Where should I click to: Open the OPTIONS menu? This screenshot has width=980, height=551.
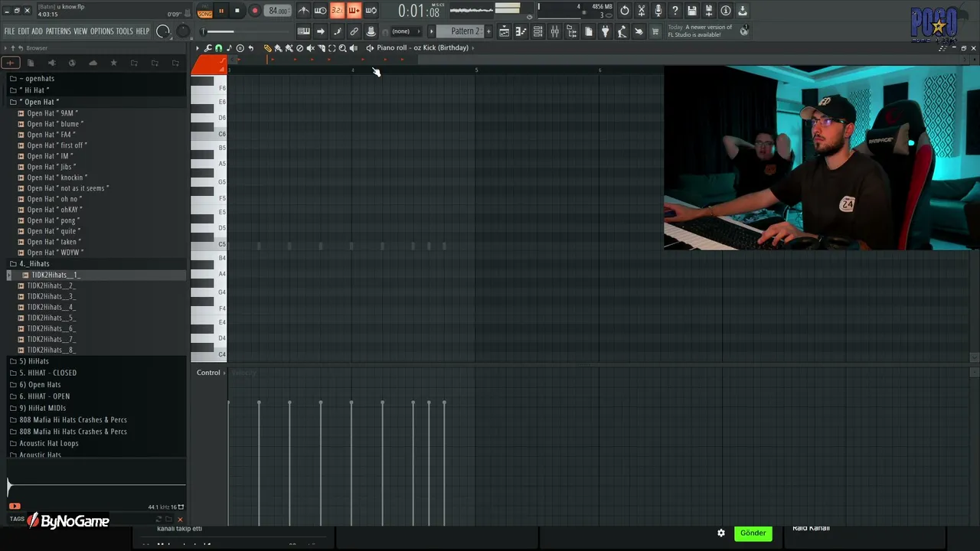click(102, 31)
